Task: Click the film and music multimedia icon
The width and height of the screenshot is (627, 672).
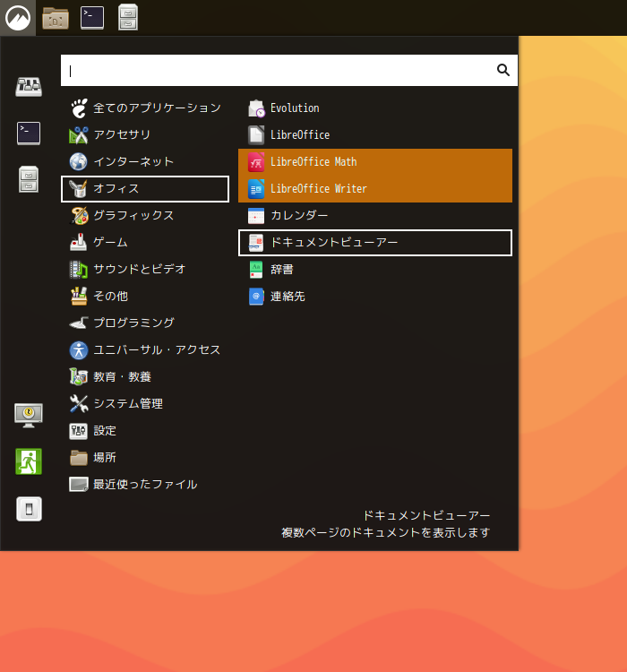Action: (79, 270)
